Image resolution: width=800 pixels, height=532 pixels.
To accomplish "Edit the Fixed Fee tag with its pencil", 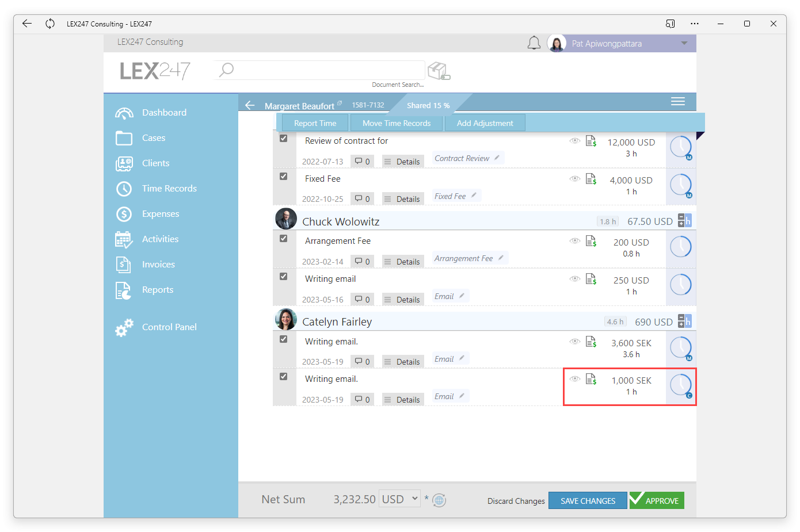I will 474,195.
